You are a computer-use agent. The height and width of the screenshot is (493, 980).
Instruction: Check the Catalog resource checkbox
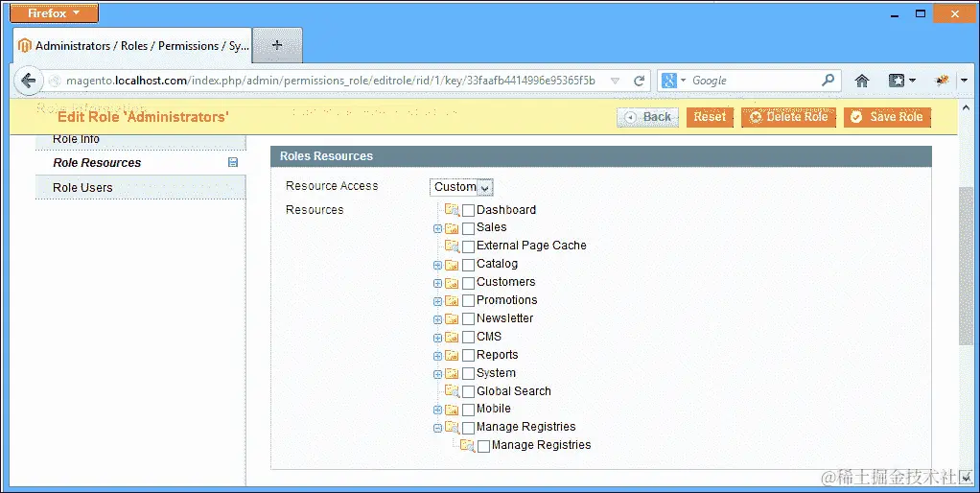click(x=468, y=265)
